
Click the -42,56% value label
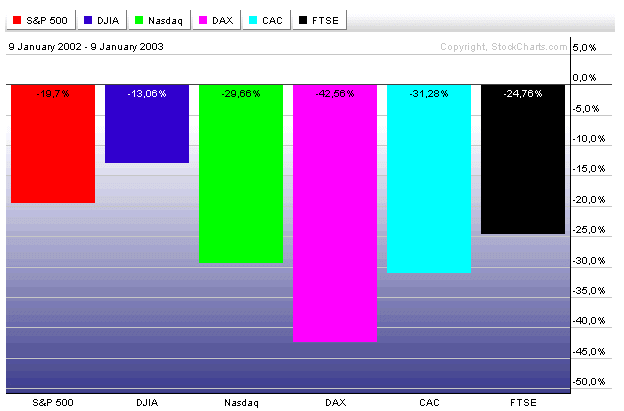point(335,93)
